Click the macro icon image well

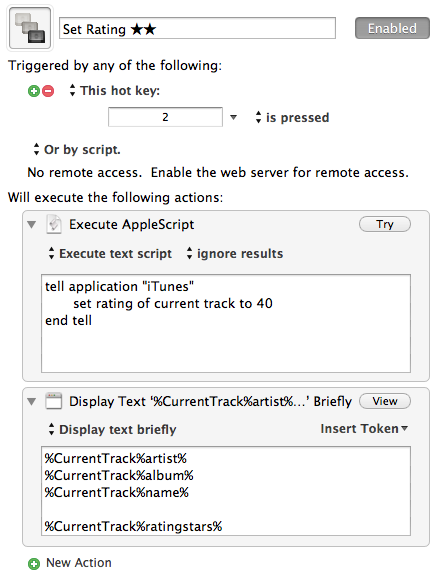[x=30, y=28]
